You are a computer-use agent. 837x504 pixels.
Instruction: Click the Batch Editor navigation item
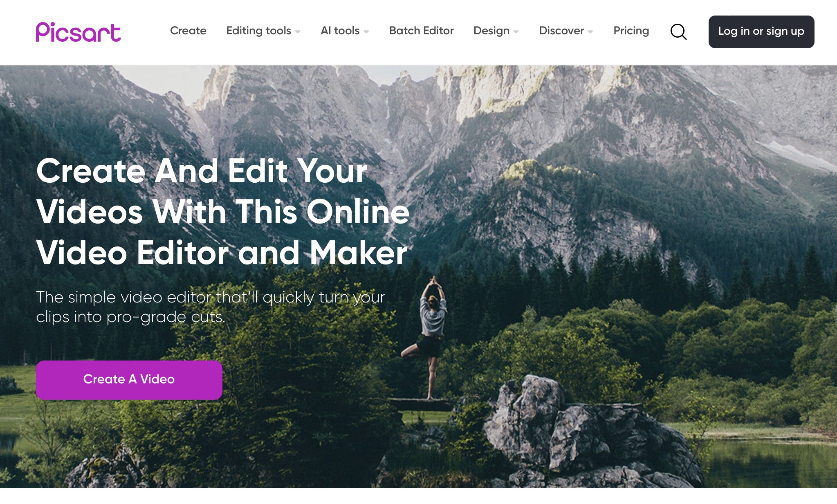pyautogui.click(x=421, y=31)
